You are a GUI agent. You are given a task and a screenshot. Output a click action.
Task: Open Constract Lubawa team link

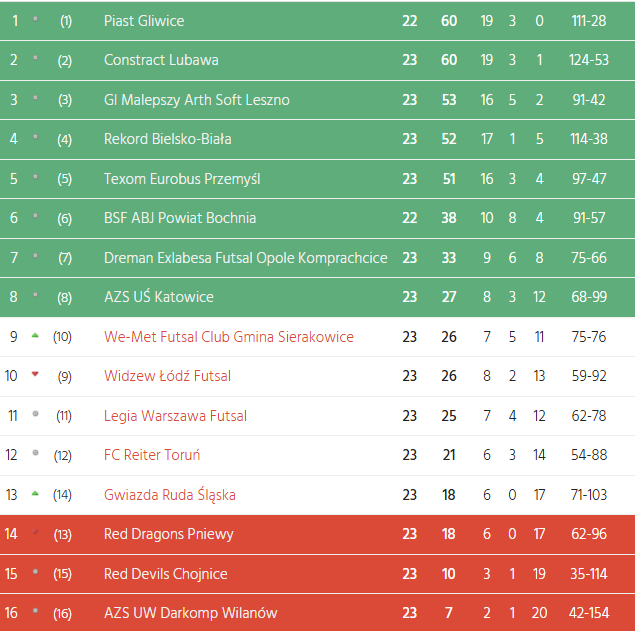(161, 60)
